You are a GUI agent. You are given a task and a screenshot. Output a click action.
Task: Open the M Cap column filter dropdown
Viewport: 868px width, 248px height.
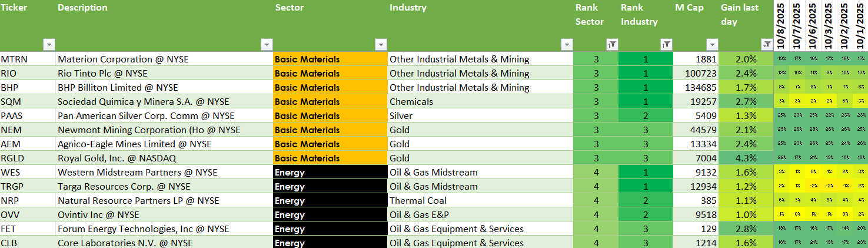pyautogui.click(x=712, y=45)
